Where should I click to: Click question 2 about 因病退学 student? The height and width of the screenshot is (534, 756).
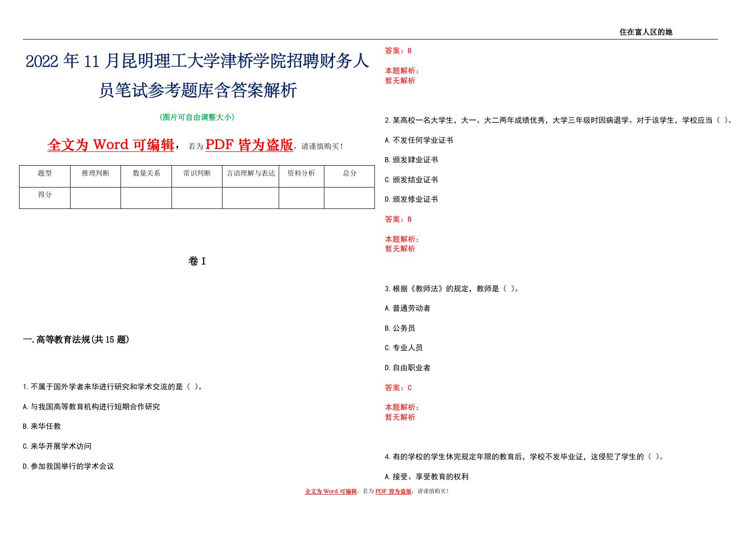[559, 120]
